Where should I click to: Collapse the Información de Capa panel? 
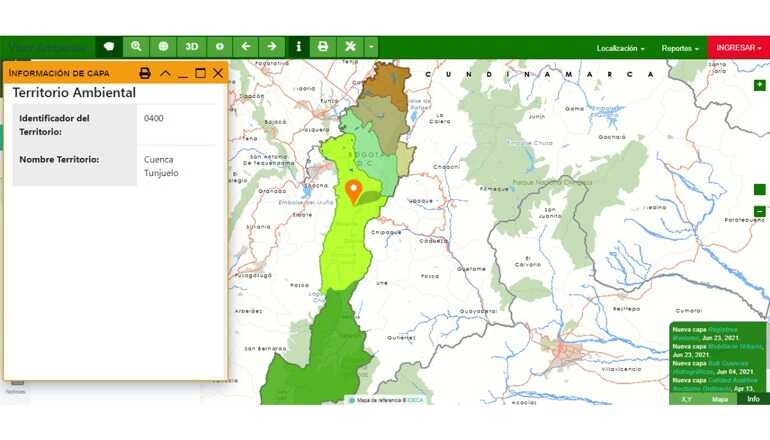(166, 73)
